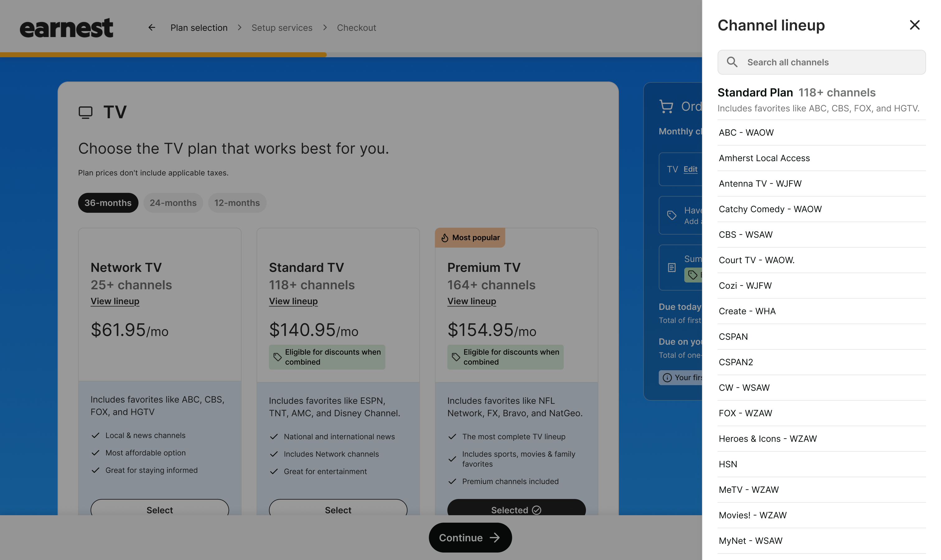Click the Most popular flame icon
This screenshot has width=941, height=560.
444,238
